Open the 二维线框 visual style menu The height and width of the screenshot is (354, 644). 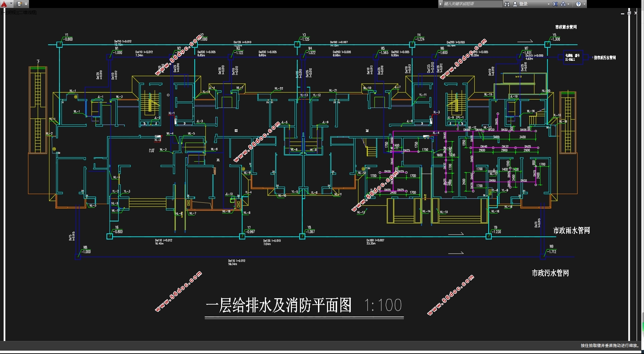[x=27, y=13]
